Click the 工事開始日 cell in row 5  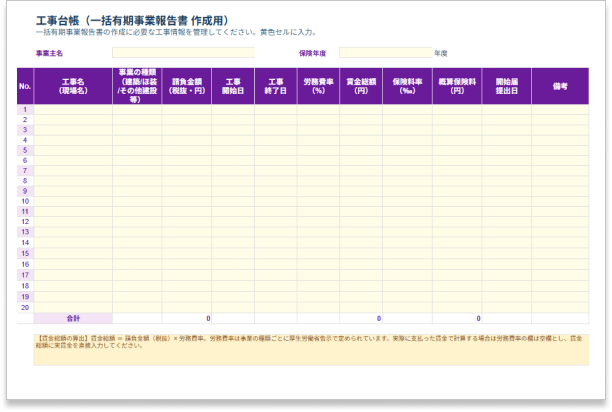233,150
